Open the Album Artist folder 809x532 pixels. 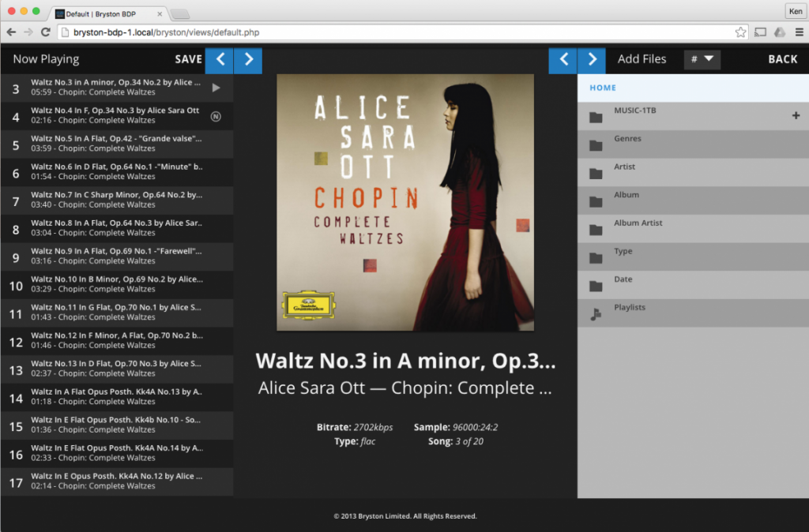[x=693, y=228]
